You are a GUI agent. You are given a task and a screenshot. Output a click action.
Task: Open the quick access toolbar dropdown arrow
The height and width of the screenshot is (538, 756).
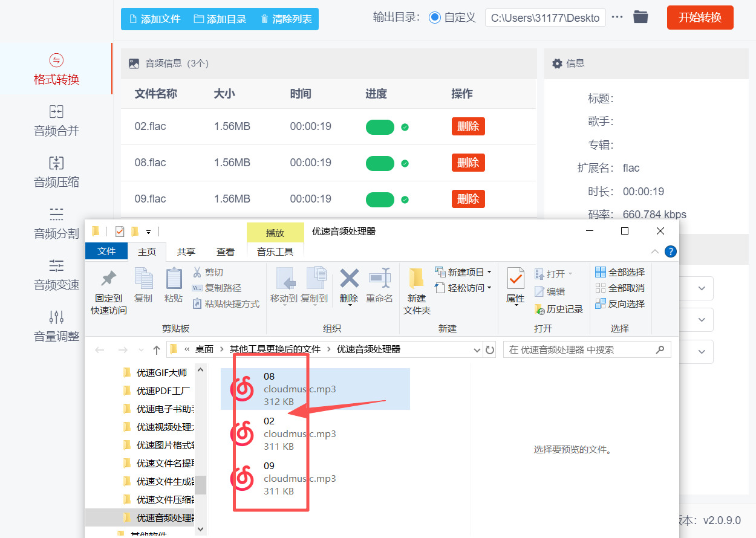tap(149, 232)
